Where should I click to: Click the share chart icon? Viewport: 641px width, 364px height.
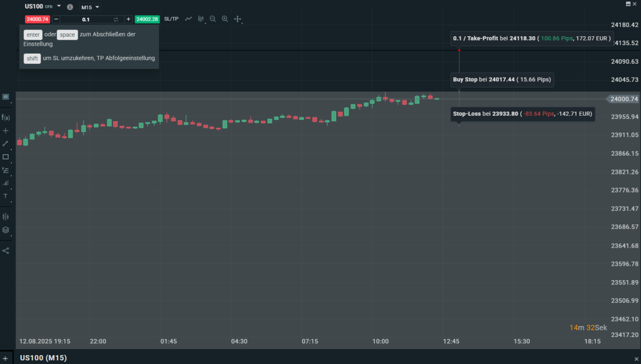pyautogui.click(x=6, y=251)
